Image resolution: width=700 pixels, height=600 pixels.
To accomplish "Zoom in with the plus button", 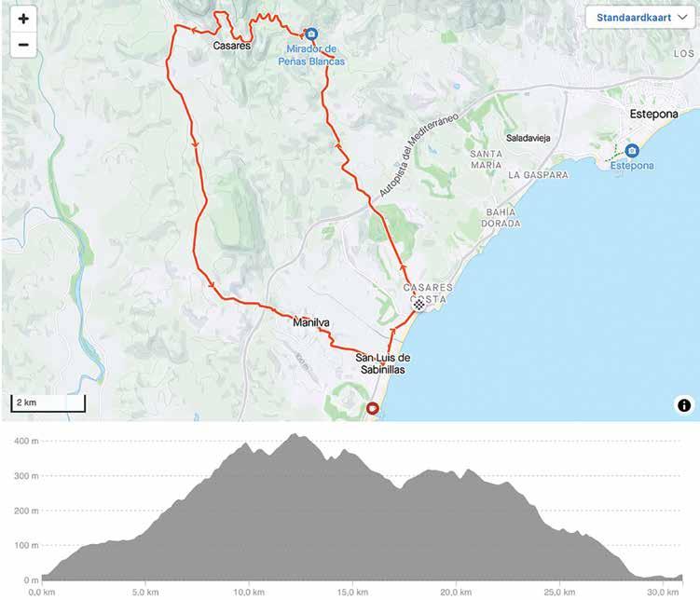I will click(23, 19).
